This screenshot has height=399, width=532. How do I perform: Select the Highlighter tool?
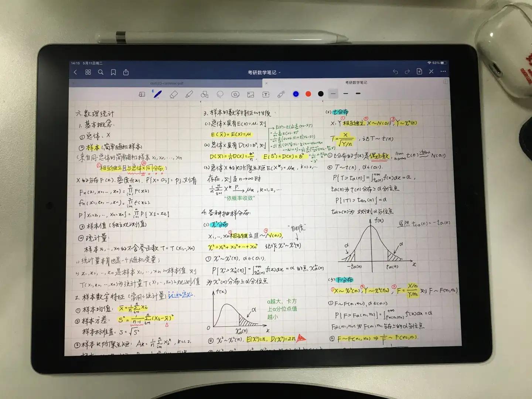pyautogui.click(x=189, y=95)
